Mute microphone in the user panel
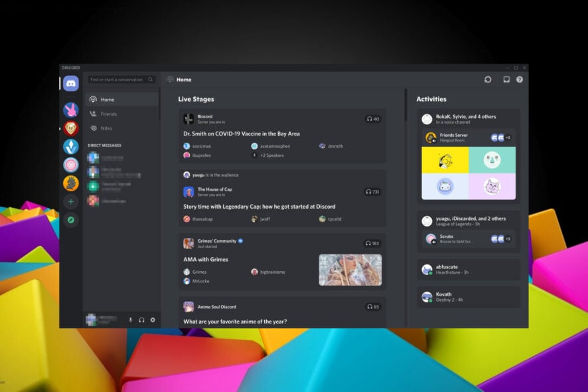The image size is (588, 392). click(131, 320)
